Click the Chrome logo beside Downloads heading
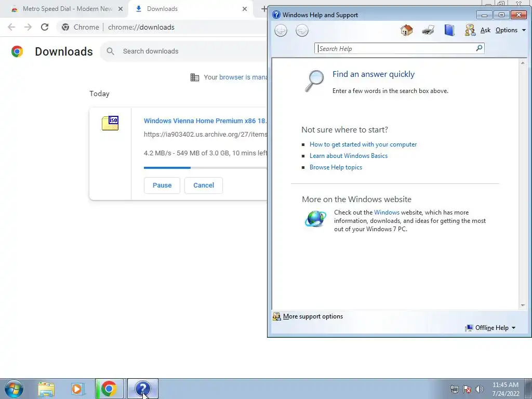 tap(17, 51)
